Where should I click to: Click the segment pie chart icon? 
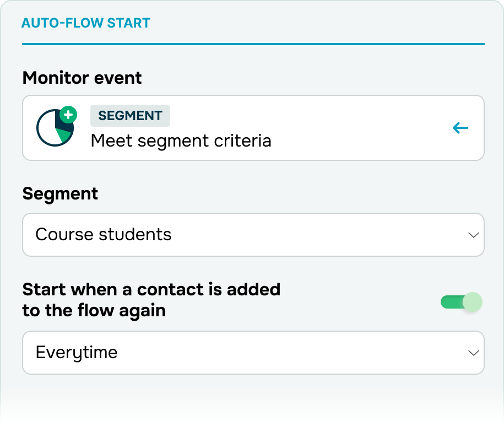55,128
